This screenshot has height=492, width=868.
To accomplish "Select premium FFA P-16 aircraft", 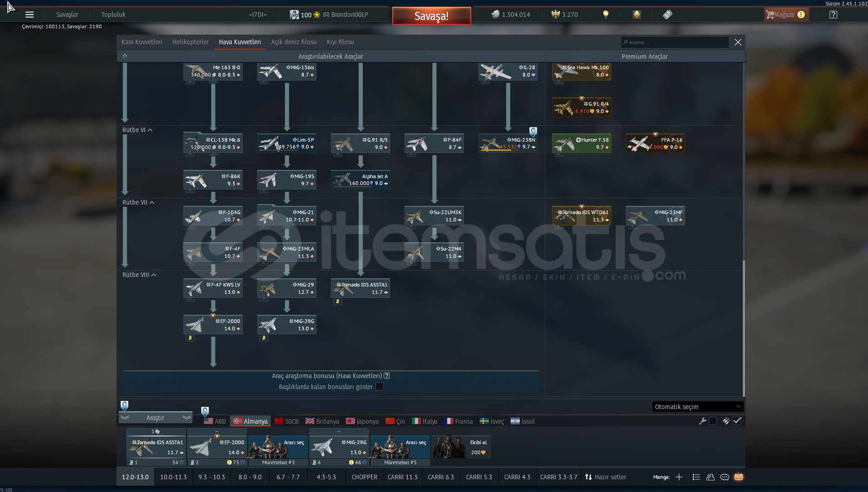I will [x=655, y=143].
